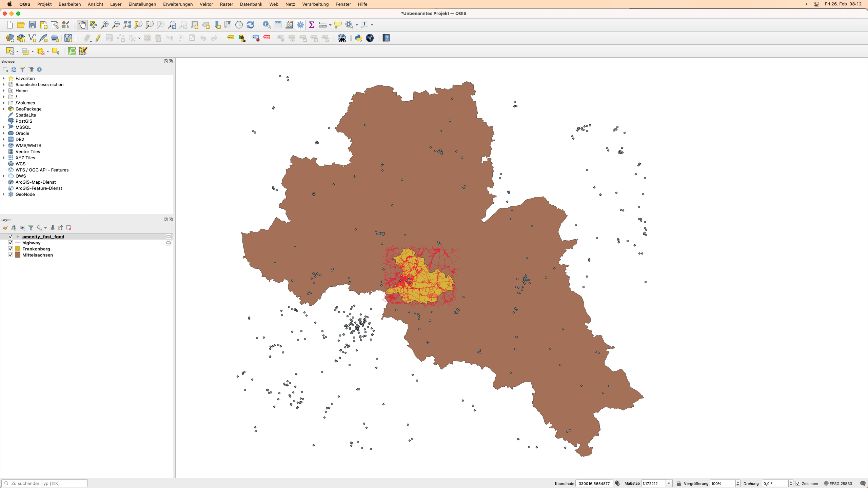Expand the GeoPackage node
The width and height of the screenshot is (868, 488).
point(4,109)
